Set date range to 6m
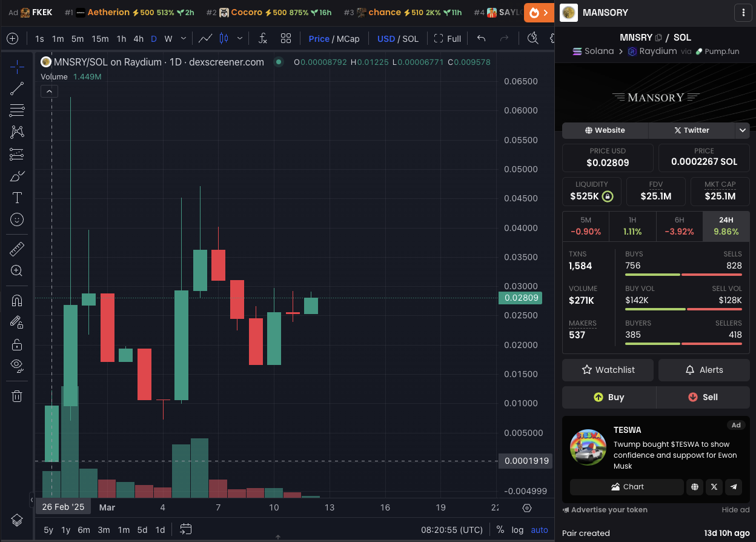 [84, 529]
